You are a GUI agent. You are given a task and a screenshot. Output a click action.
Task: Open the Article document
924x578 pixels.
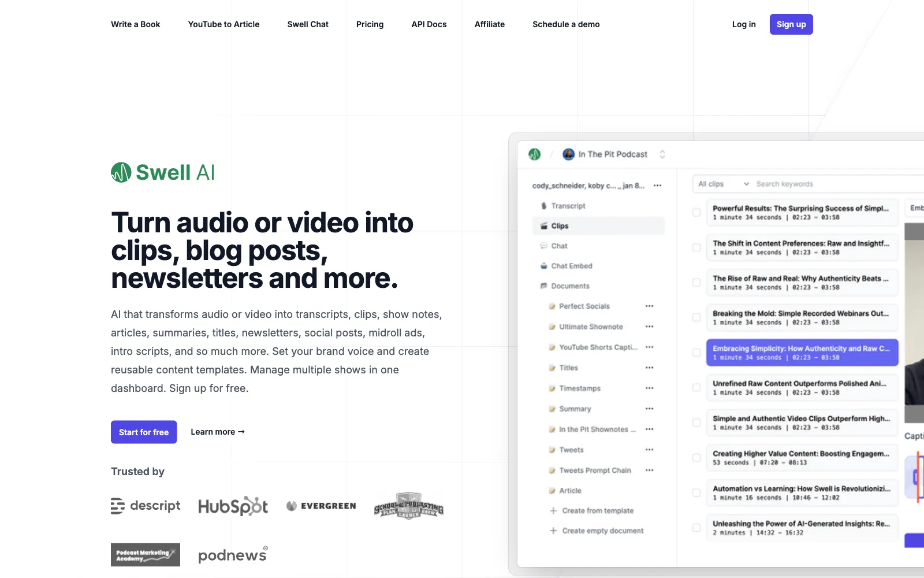coord(570,491)
